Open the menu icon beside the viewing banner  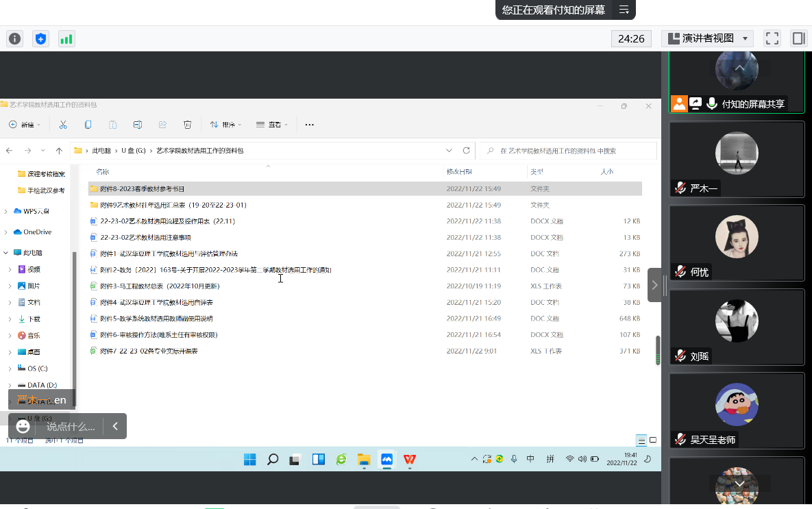(x=624, y=10)
